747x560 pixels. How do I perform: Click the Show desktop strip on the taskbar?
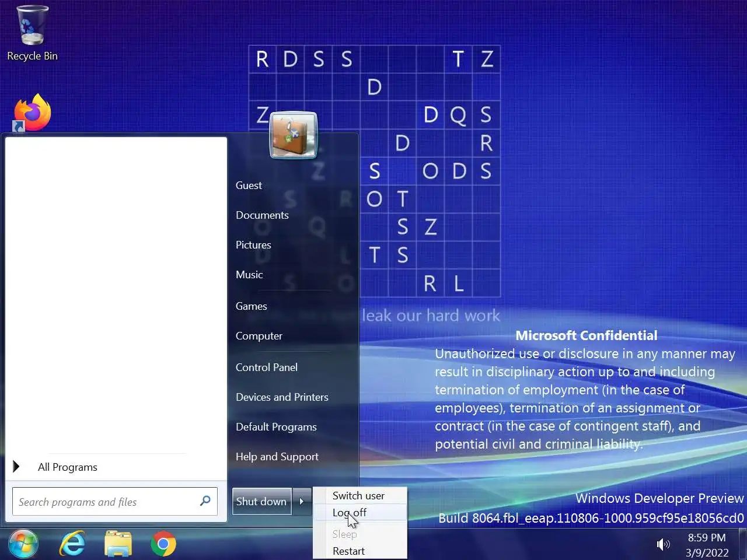point(743,544)
